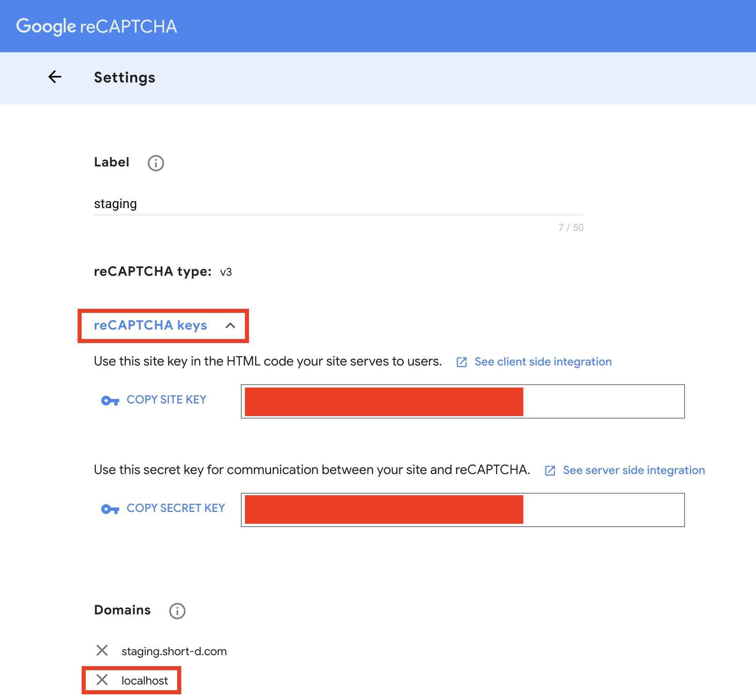This screenshot has height=700, width=756.
Task: Click the key icon beside COPY SITE KEY
Action: [110, 401]
